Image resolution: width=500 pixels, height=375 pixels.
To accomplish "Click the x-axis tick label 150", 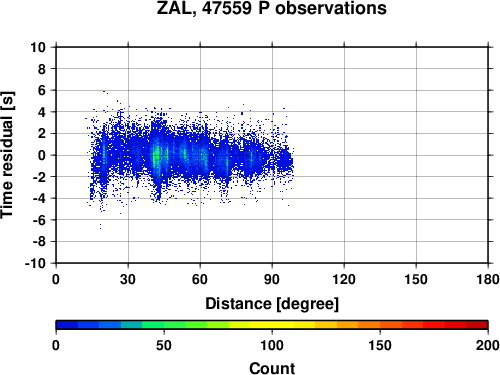I will pos(416,279).
